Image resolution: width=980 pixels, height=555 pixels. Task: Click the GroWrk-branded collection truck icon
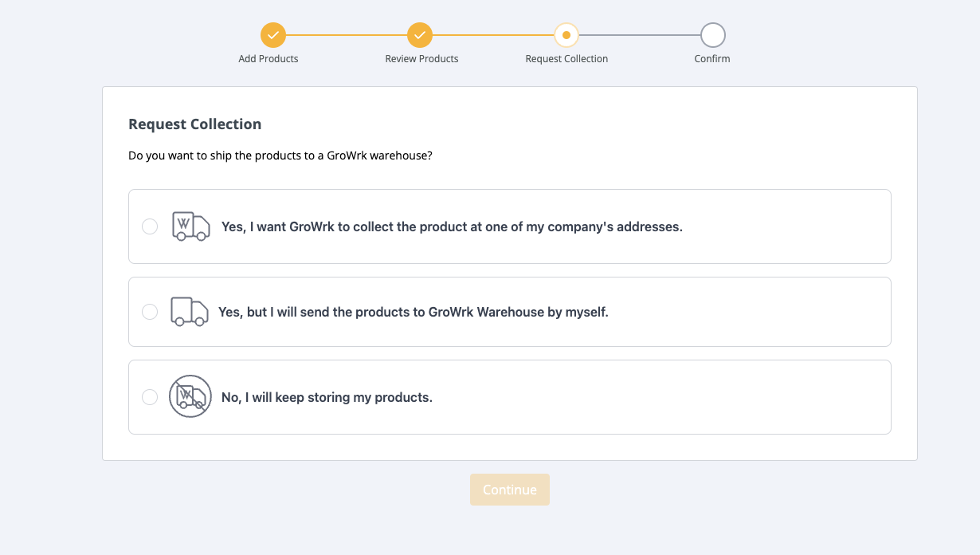(x=191, y=226)
